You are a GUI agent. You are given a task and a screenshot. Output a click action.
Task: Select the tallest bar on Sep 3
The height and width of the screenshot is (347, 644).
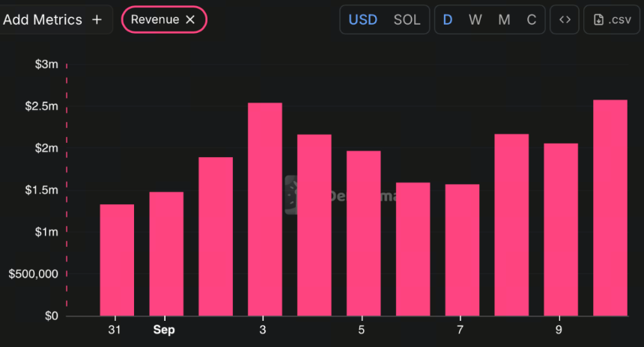[x=265, y=209]
